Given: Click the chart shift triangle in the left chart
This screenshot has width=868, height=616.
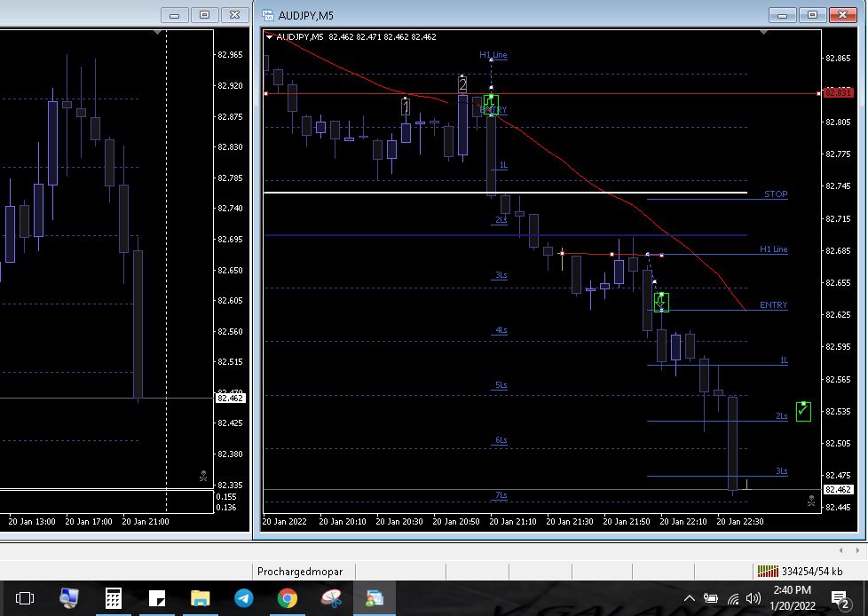Looking at the screenshot, I should 158,33.
